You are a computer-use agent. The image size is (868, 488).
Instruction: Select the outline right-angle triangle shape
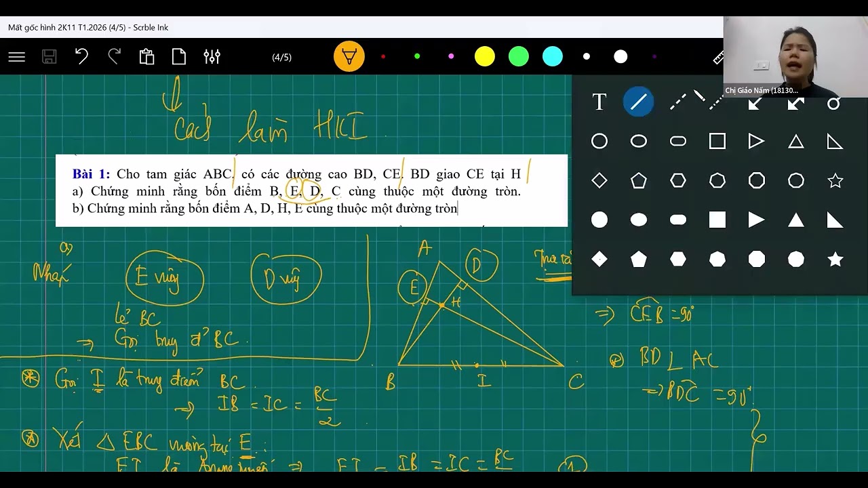835,141
